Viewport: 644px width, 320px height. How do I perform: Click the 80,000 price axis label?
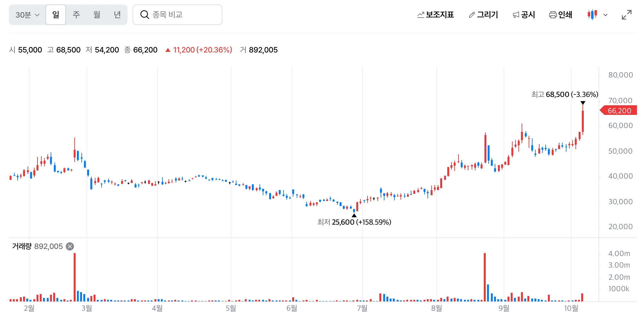click(x=621, y=75)
